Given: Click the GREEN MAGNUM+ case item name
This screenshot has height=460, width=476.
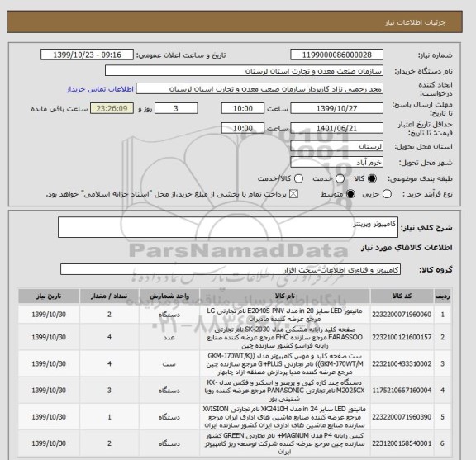Looking at the screenshot, I should (285, 443).
